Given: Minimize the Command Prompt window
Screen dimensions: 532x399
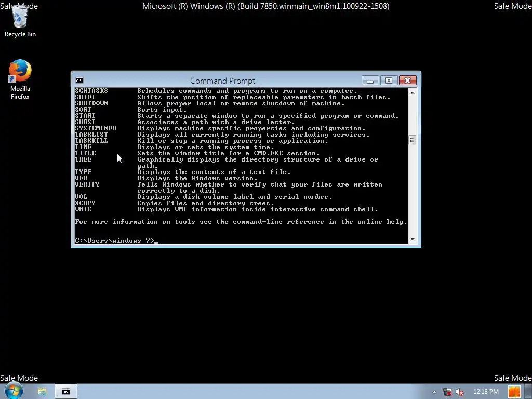Looking at the screenshot, I should (370, 81).
